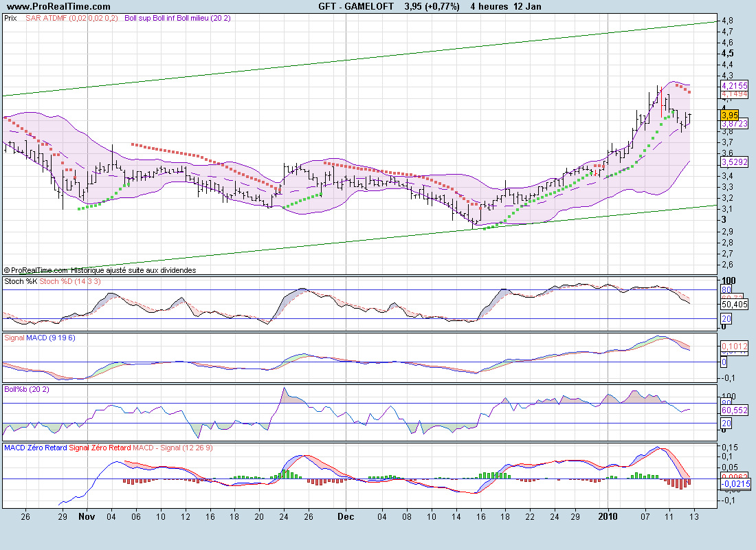This screenshot has height=550, width=756.
Task: Select the 4,7 price axis label
Action: point(728,32)
